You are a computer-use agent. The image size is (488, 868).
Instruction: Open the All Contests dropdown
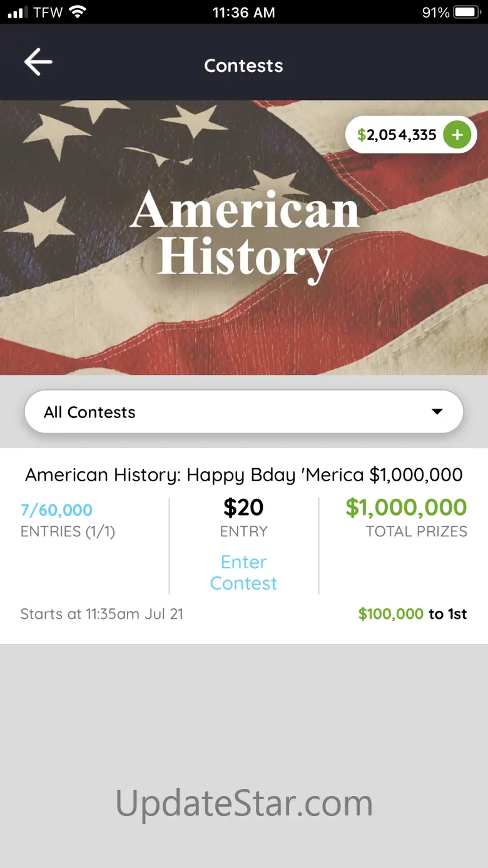pos(243,412)
